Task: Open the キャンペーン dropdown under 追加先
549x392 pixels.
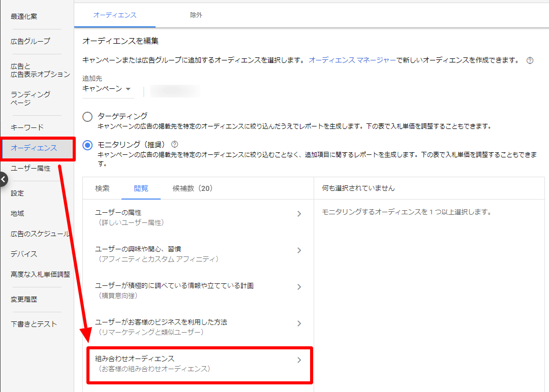Action: point(107,89)
